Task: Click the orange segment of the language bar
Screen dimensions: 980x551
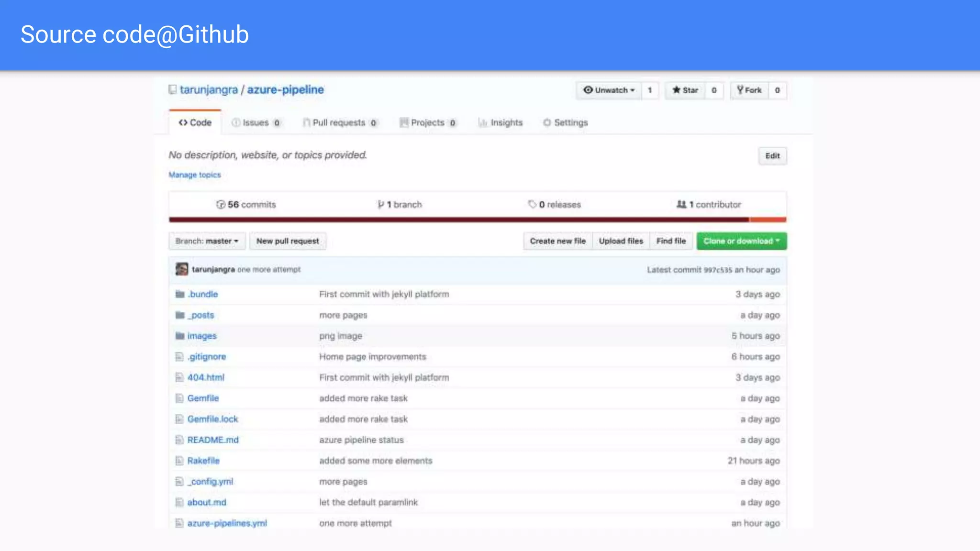Action: pyautogui.click(x=768, y=220)
